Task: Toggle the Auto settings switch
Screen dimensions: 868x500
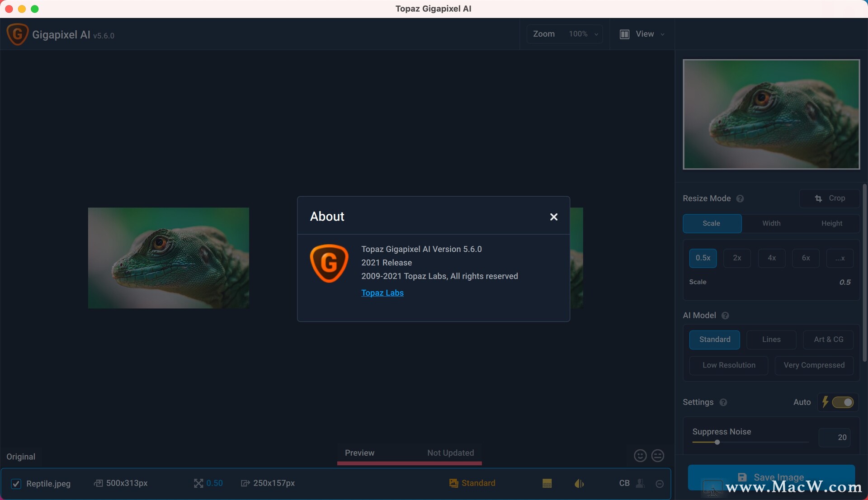Action: point(843,402)
